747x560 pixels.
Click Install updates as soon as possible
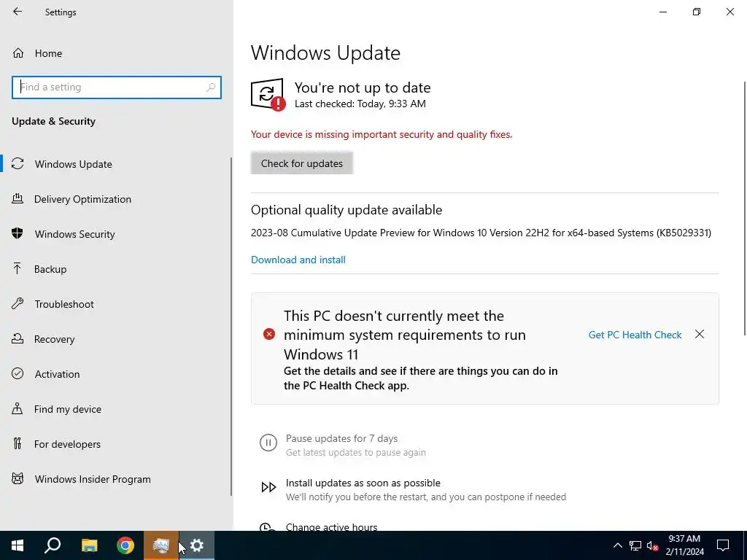363,483
